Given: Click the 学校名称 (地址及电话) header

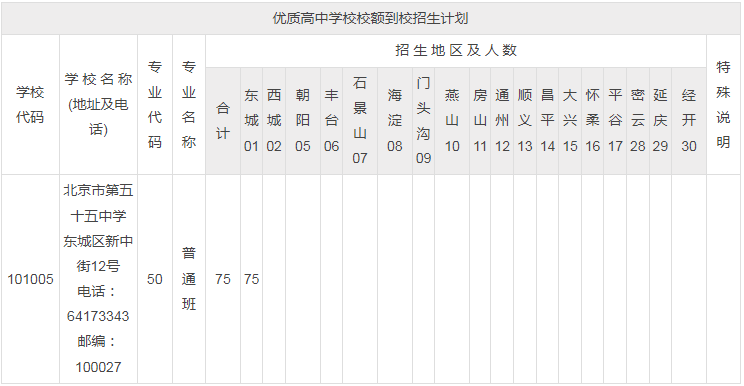Looking at the screenshot, I should [98, 104].
